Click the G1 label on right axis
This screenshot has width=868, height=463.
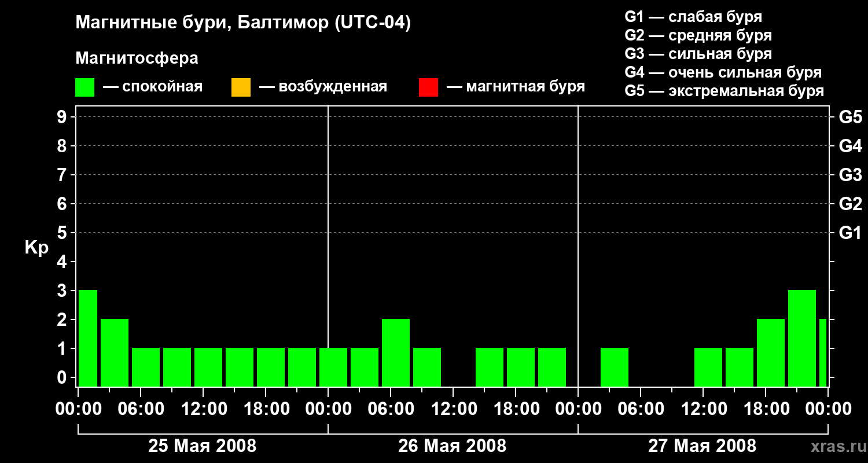point(851,233)
